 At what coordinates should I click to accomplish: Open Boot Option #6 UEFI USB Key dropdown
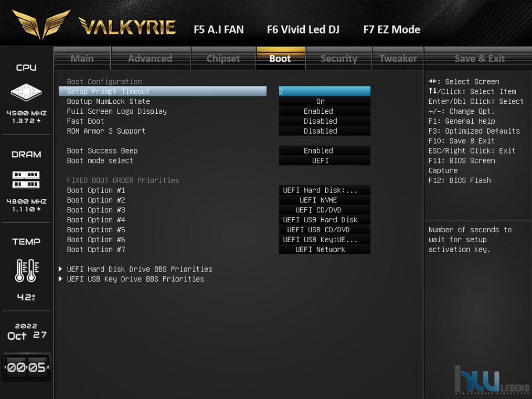click(x=325, y=239)
